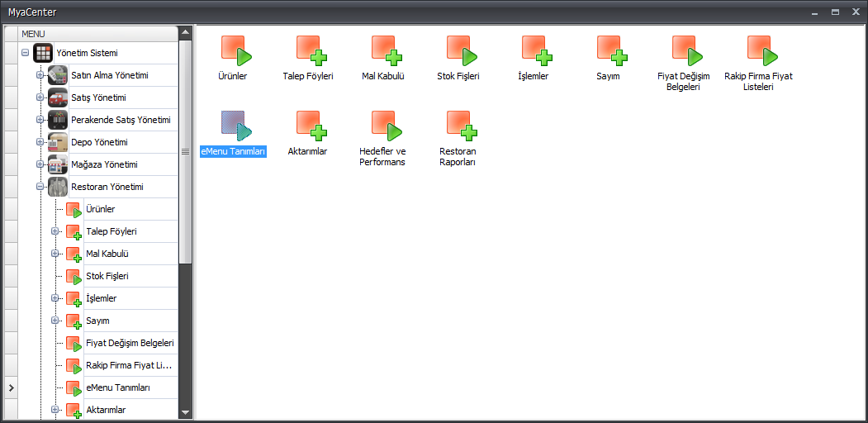Click the Perakende Satış Yönetimi barcode icon
The height and width of the screenshot is (423, 868).
pos(58,120)
